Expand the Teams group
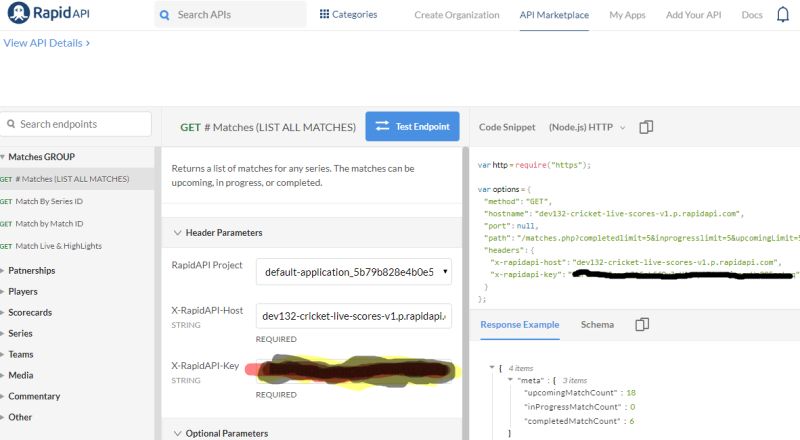This screenshot has width=800, height=440. click(x=3, y=354)
